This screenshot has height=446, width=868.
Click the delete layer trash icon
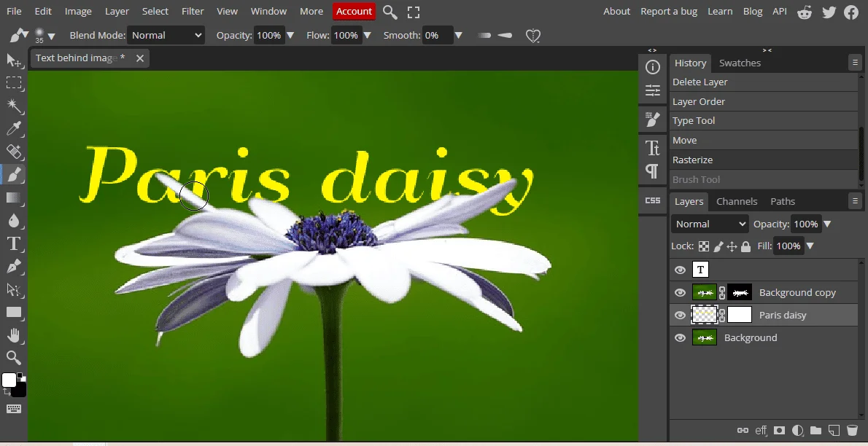point(852,431)
